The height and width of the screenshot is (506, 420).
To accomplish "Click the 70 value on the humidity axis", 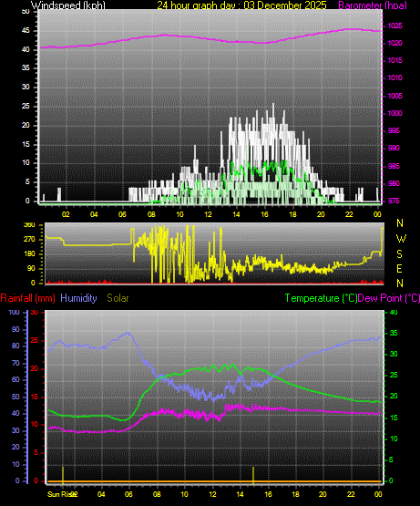I will coord(15,364).
